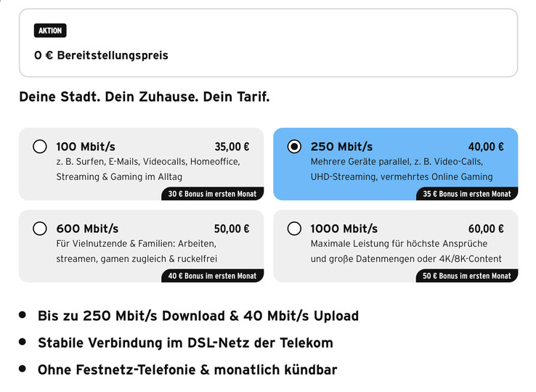Click the 40,00 € price in the blue card
The height and width of the screenshot is (392, 536).
click(486, 147)
